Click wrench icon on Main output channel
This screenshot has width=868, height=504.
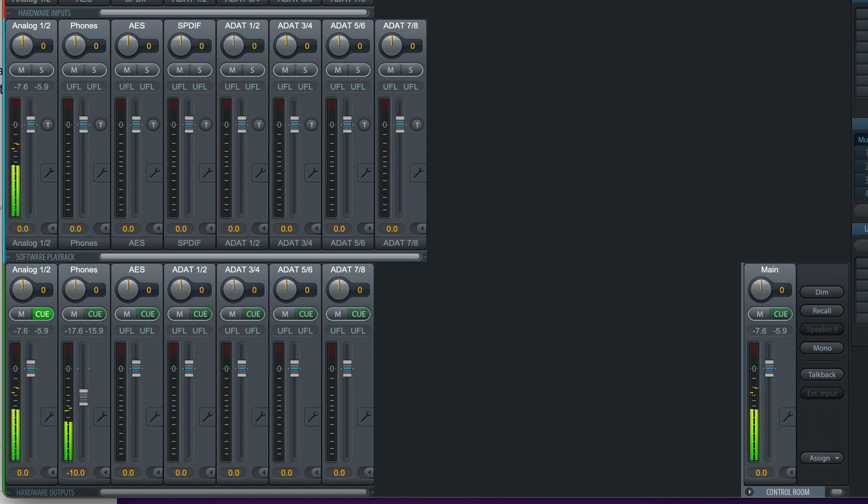coord(787,417)
